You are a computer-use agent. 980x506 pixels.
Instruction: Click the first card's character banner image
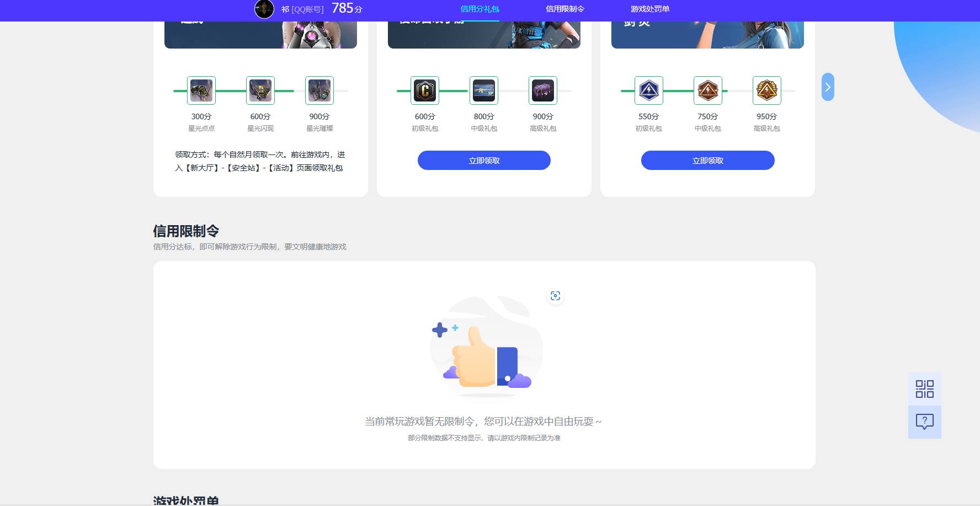click(260, 35)
